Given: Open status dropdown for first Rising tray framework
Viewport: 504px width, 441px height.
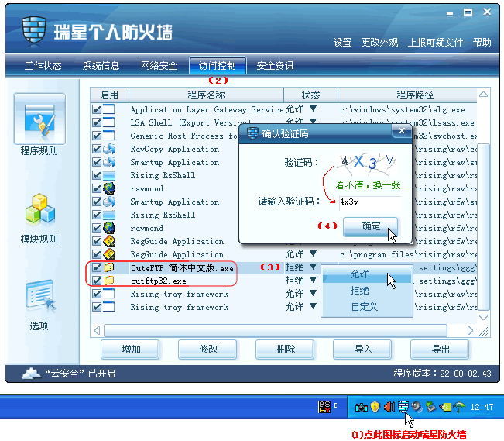Looking at the screenshot, I should 314,293.
